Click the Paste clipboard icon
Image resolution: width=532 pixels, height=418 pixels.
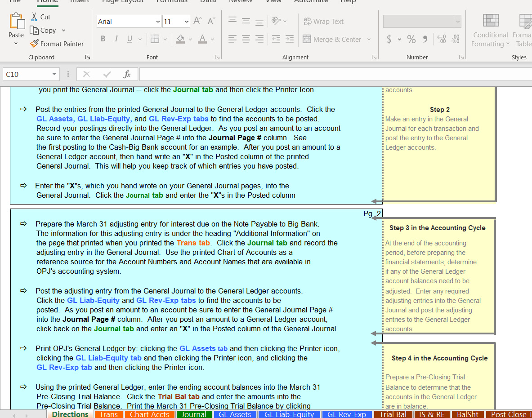pyautogui.click(x=16, y=21)
